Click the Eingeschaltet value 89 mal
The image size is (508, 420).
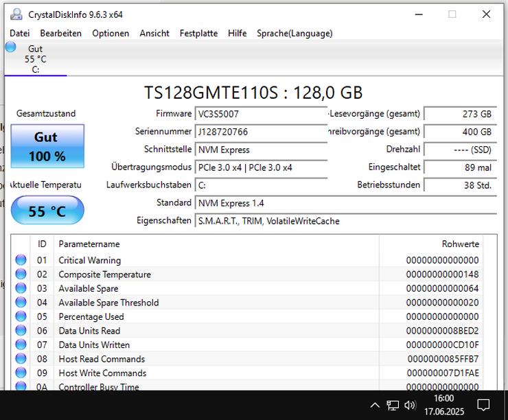(461, 167)
